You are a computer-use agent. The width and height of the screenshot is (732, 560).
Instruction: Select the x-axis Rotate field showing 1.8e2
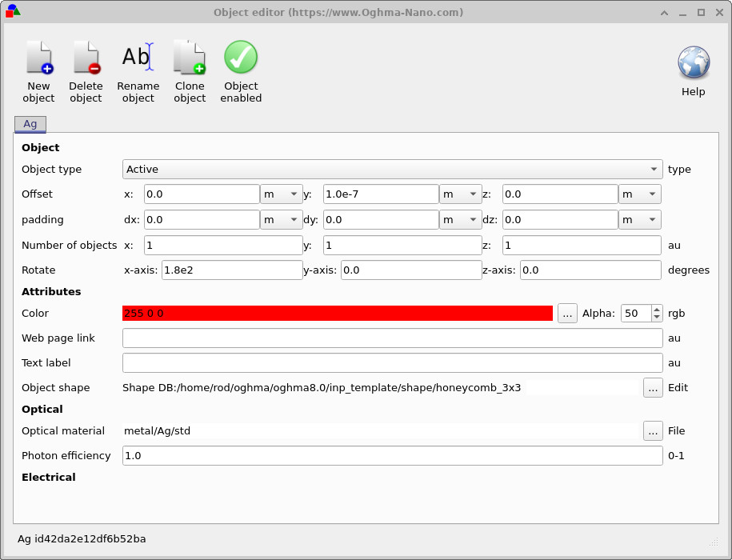[x=232, y=270]
